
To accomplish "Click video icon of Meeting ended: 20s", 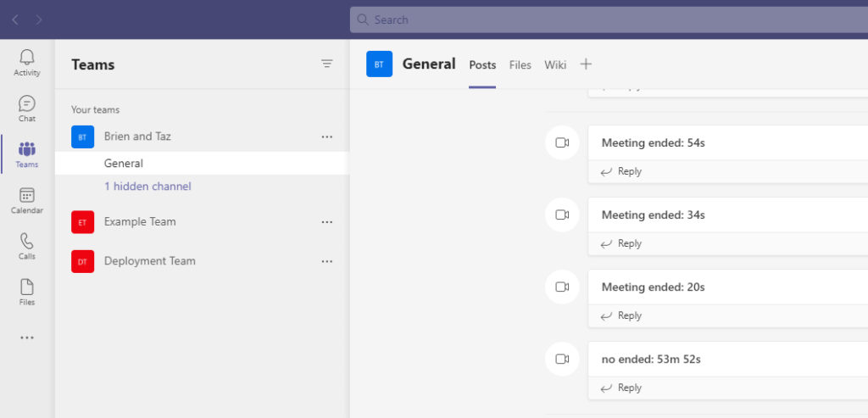I will 563,287.
